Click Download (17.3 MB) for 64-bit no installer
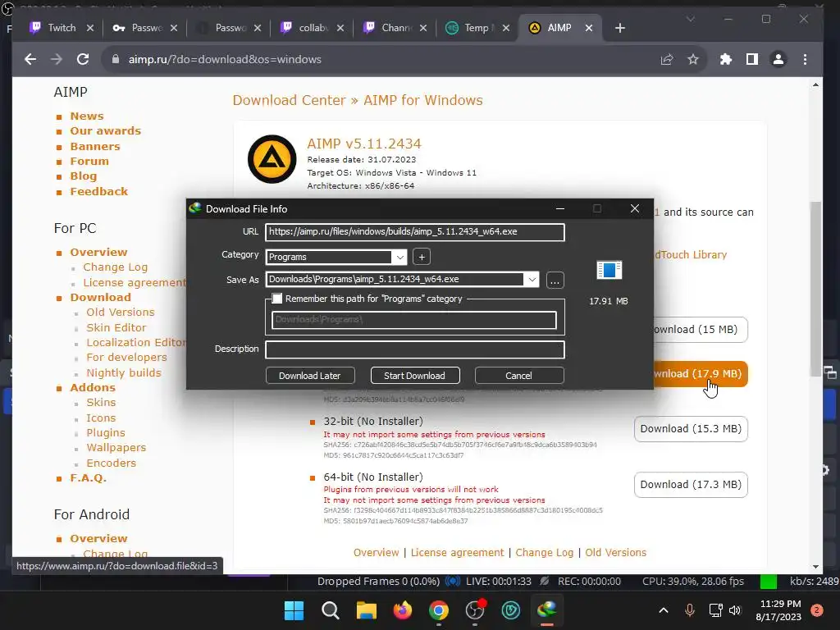The image size is (840, 630). pos(691,485)
